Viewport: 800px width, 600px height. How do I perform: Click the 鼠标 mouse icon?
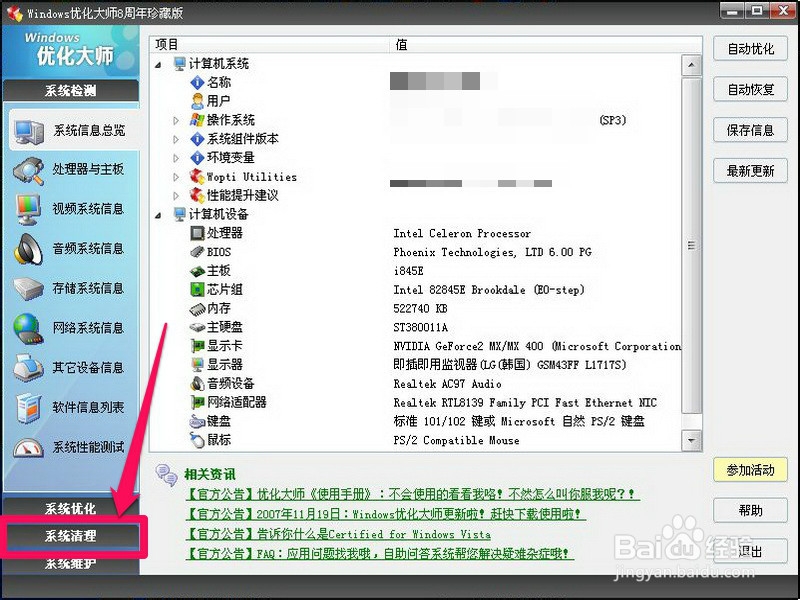click(197, 440)
